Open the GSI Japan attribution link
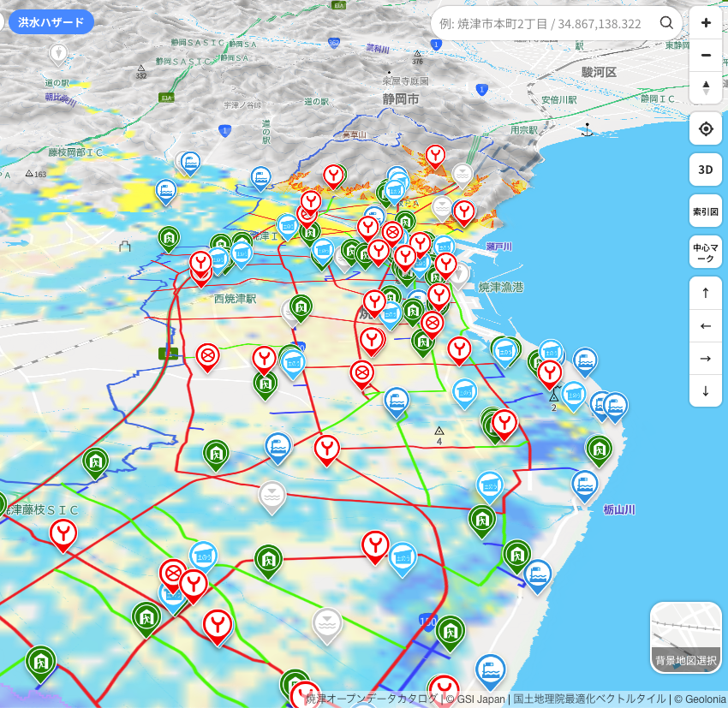 474,699
